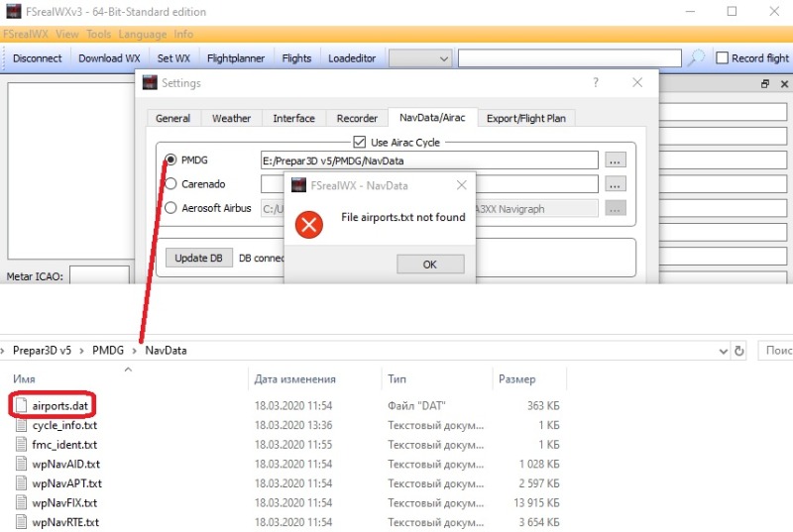The image size is (793, 532).
Task: Expand the Explorer address bar history dropdown
Action: pos(724,351)
